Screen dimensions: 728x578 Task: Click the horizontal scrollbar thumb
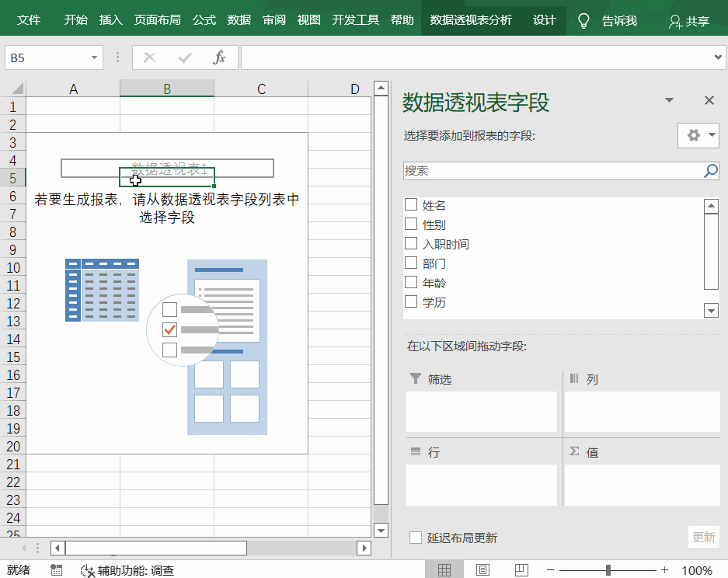tap(156, 548)
